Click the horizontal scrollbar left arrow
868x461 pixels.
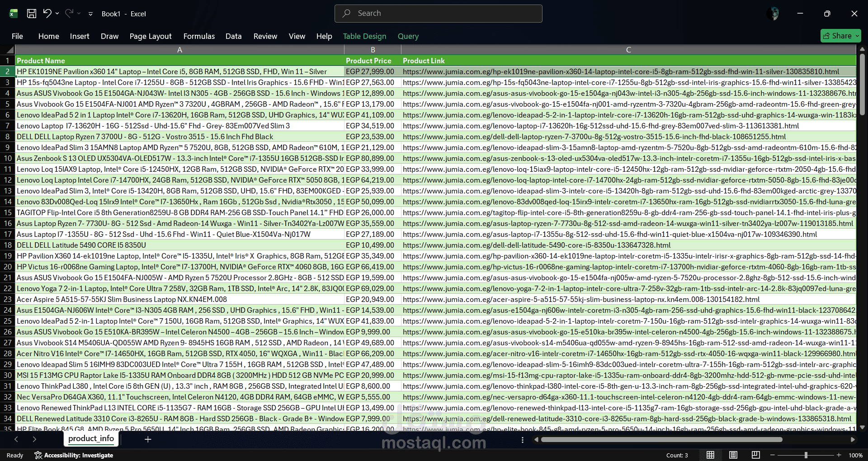[x=537, y=439]
